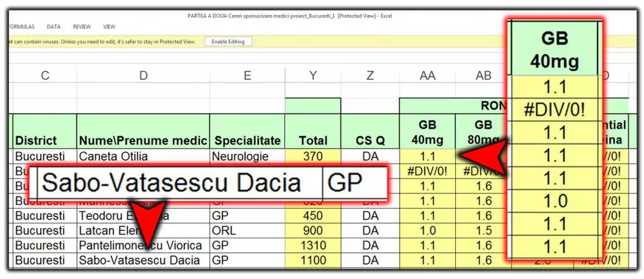Select column AB value 1.6 in 450 row
The height and width of the screenshot is (279, 644).
tap(483, 215)
